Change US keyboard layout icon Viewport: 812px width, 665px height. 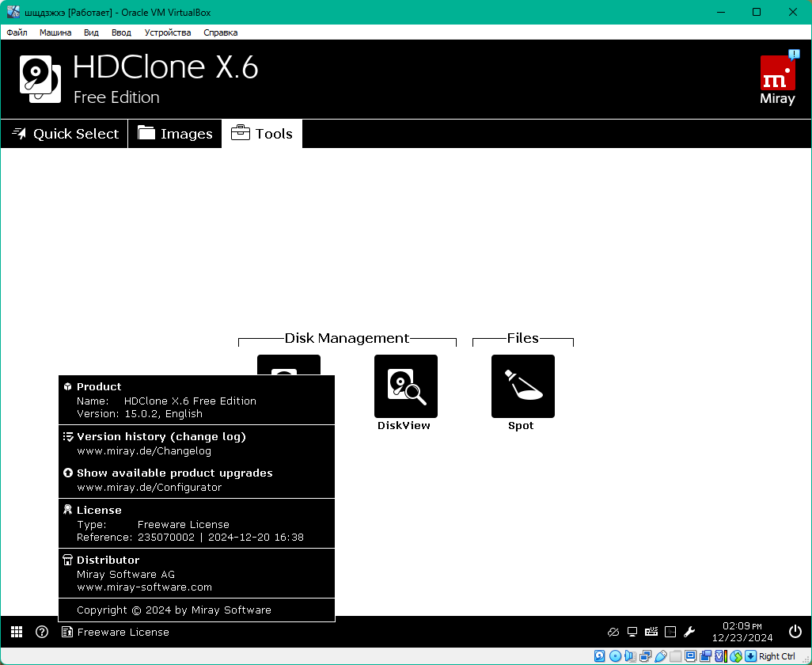tap(651, 631)
